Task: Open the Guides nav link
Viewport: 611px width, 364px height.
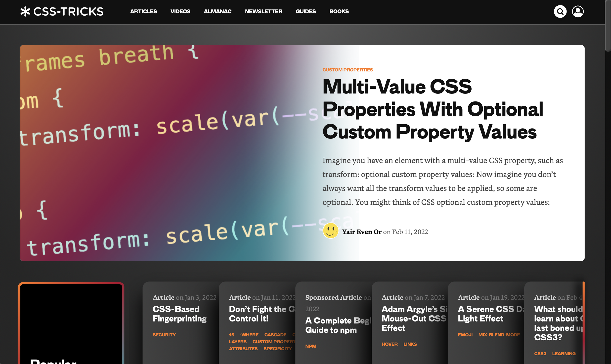Action: [305, 11]
